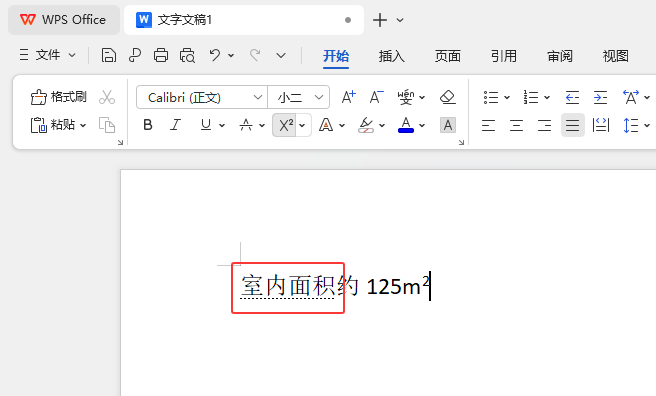Open Print Preview icon
The width and height of the screenshot is (656, 396).
pos(187,55)
